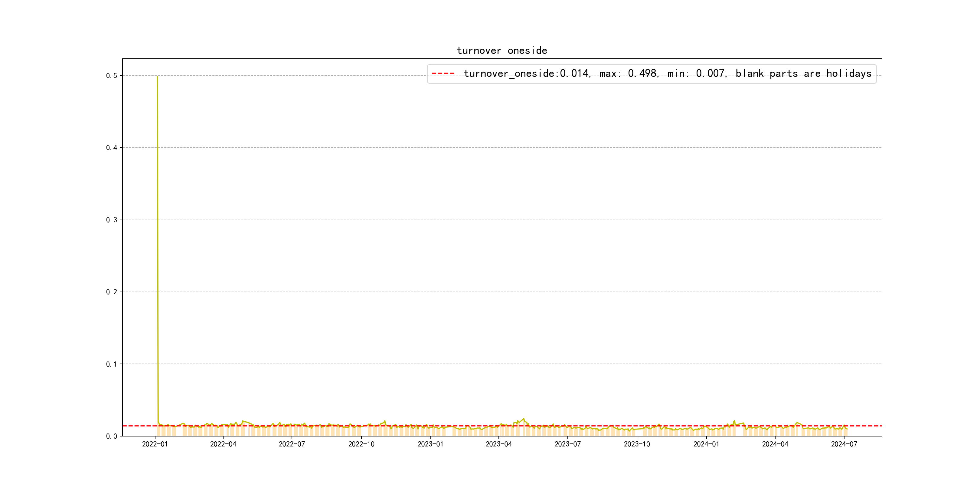Click the x-axis label 2023-07
The height and width of the screenshot is (490, 980).
pyautogui.click(x=567, y=444)
